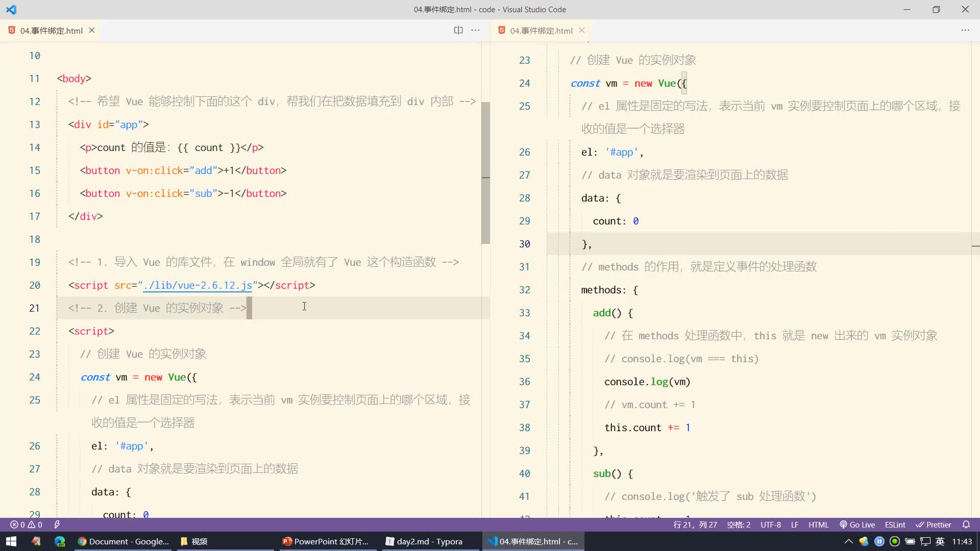
Task: Click 04.事件绑定.html VS Code taskbar item
Action: coord(533,541)
